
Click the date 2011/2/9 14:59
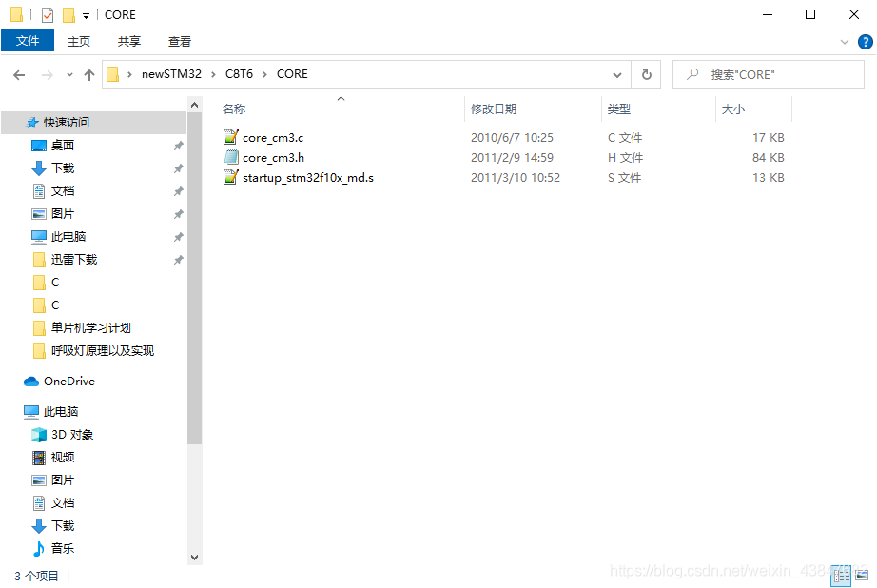(512, 158)
